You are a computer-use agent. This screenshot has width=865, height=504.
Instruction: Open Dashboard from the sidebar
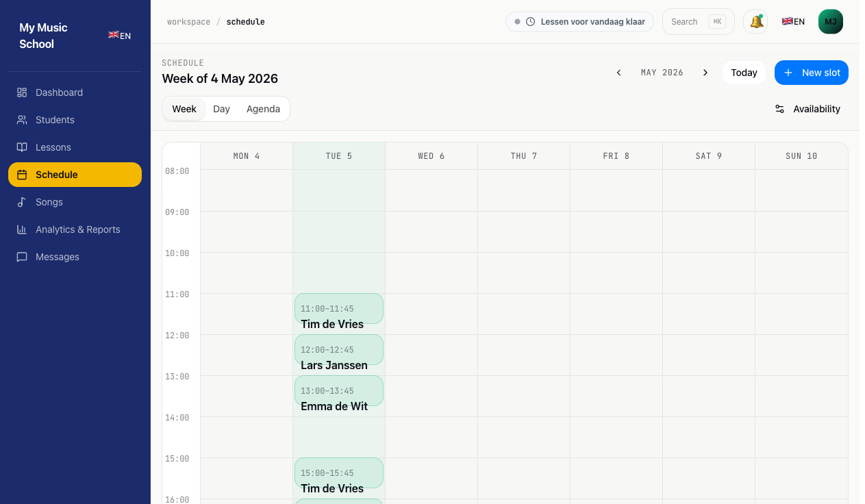point(75,92)
